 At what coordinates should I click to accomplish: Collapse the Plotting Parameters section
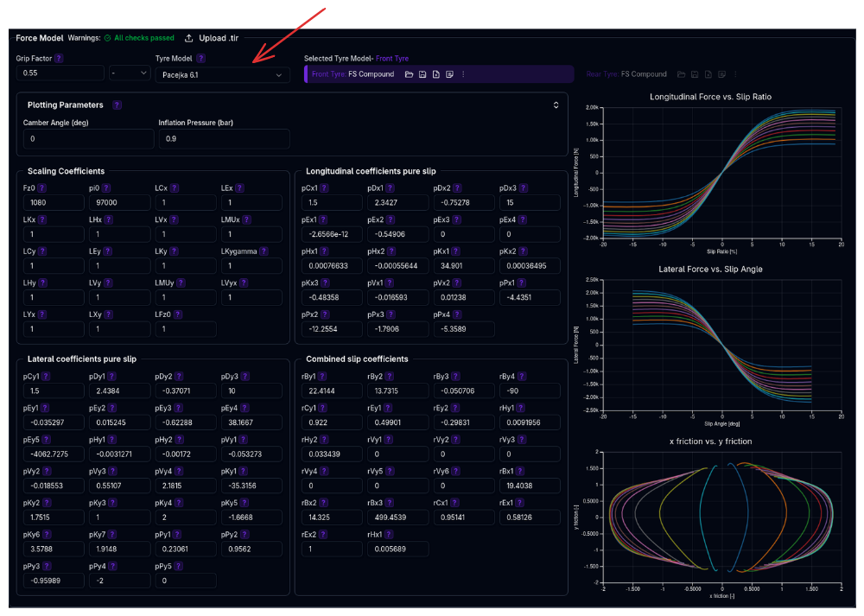[x=556, y=105]
